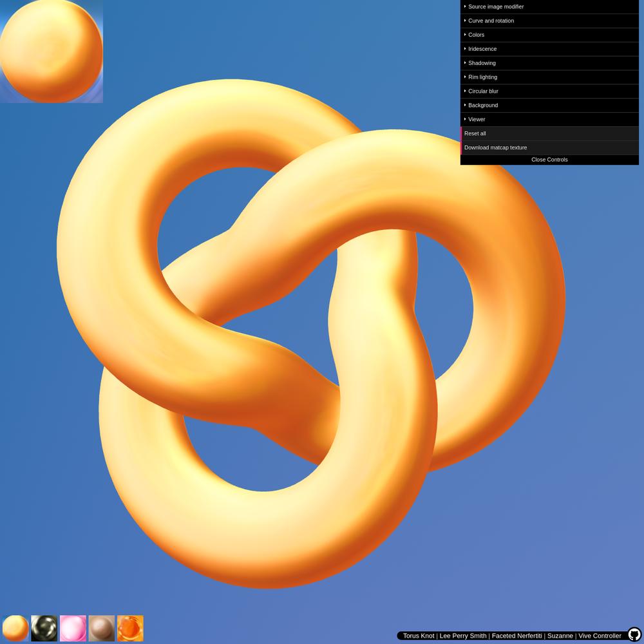Expand the Source image modifier folder
This screenshot has width=644, height=644.
(549, 6)
